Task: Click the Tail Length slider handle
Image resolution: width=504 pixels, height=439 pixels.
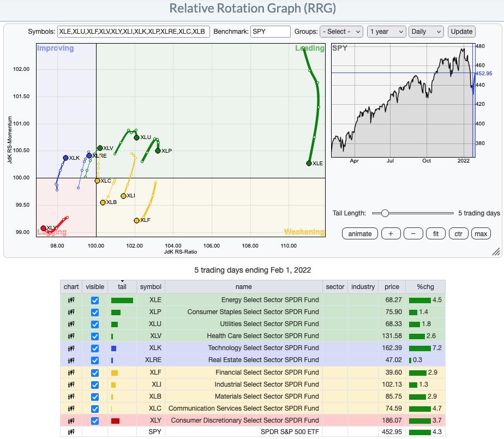Action: pyautogui.click(x=385, y=213)
